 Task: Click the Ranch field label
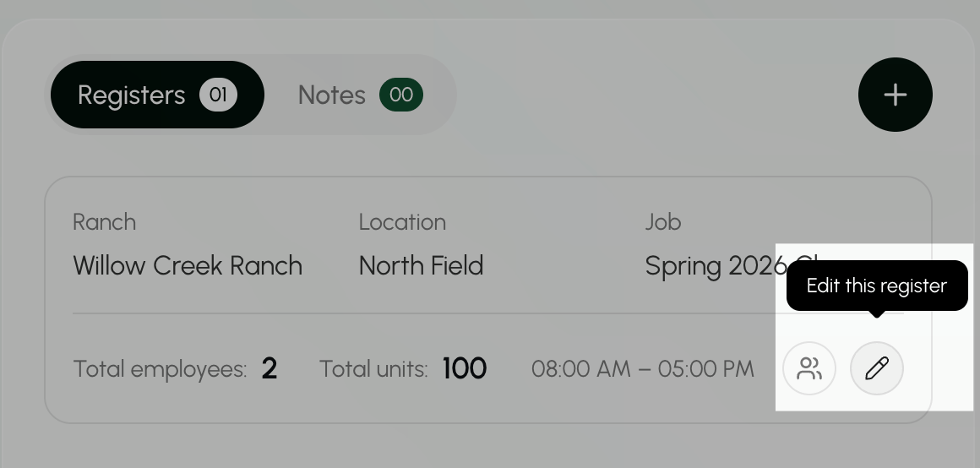tap(105, 222)
